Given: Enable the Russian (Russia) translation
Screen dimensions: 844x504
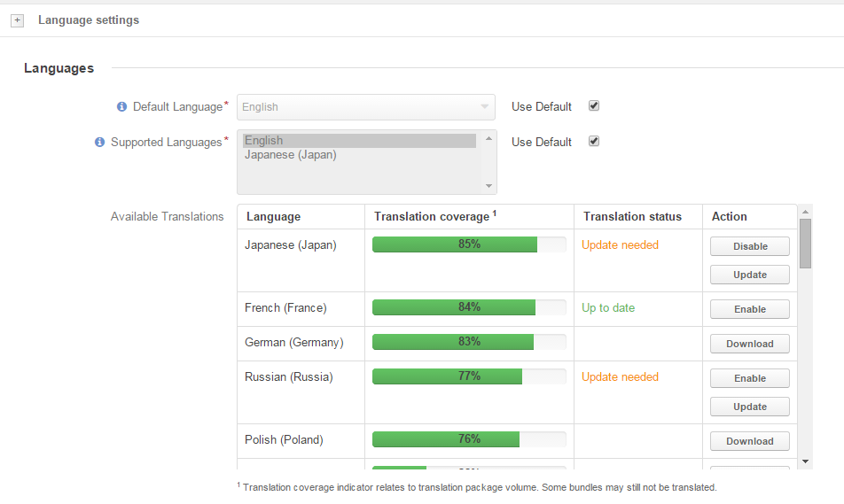Looking at the screenshot, I should (x=750, y=378).
